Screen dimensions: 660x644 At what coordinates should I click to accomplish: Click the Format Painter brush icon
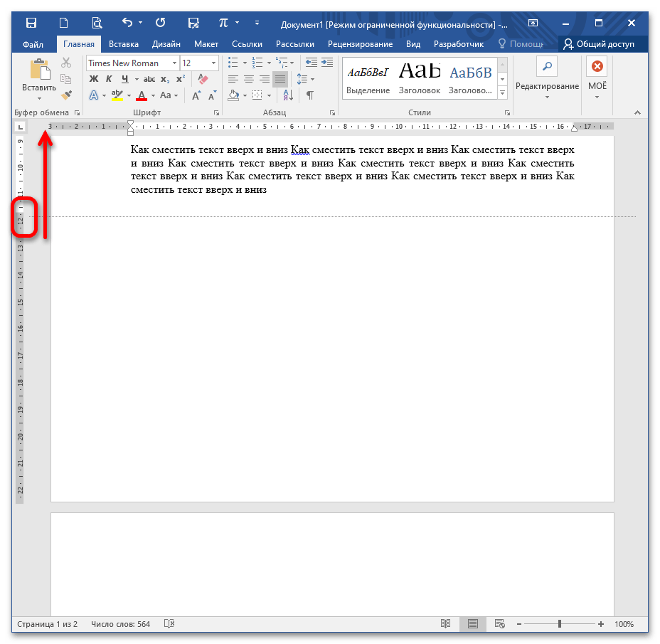pos(66,95)
